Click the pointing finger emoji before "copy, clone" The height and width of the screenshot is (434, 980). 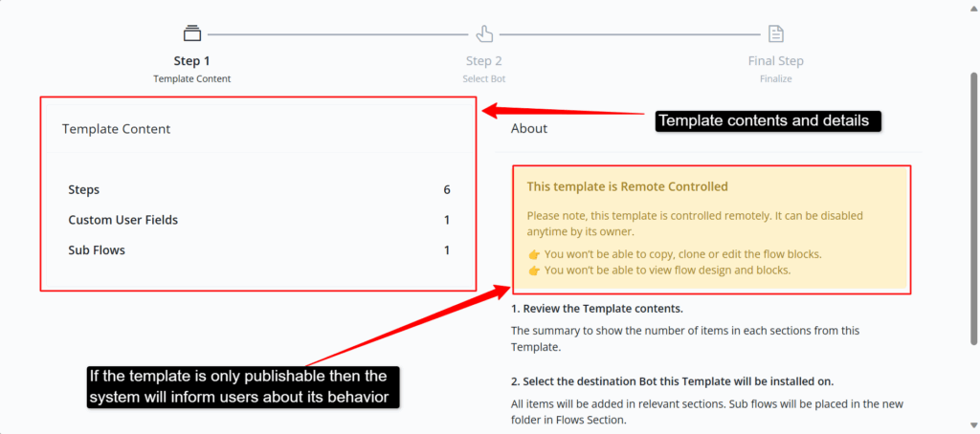pyautogui.click(x=534, y=254)
